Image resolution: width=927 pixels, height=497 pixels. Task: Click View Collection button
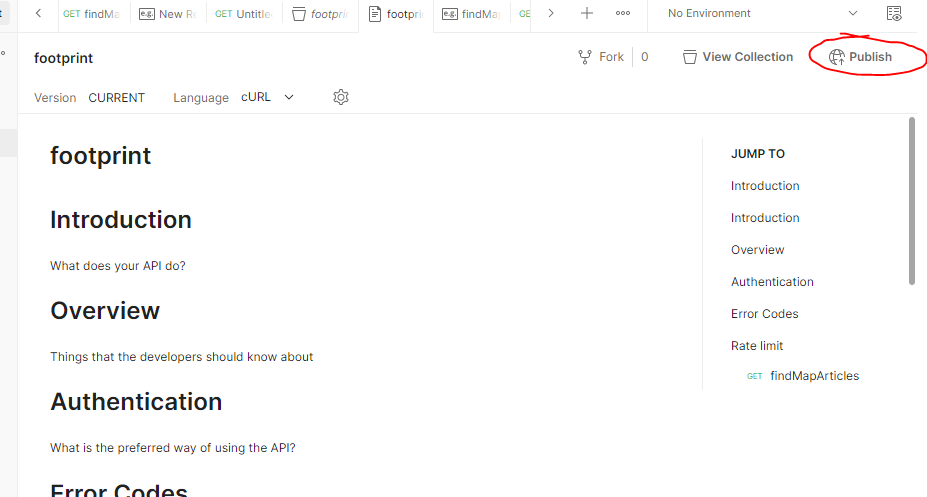click(738, 57)
